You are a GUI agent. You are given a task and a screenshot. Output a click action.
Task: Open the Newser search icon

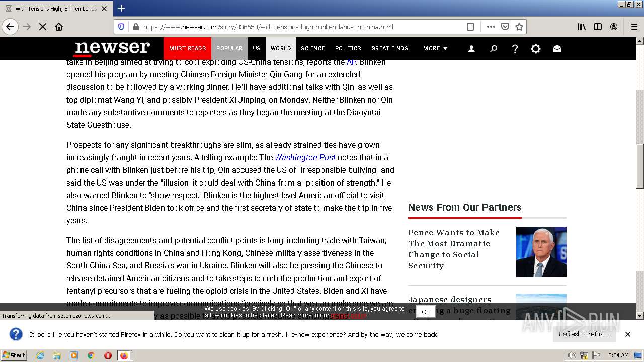494,49
